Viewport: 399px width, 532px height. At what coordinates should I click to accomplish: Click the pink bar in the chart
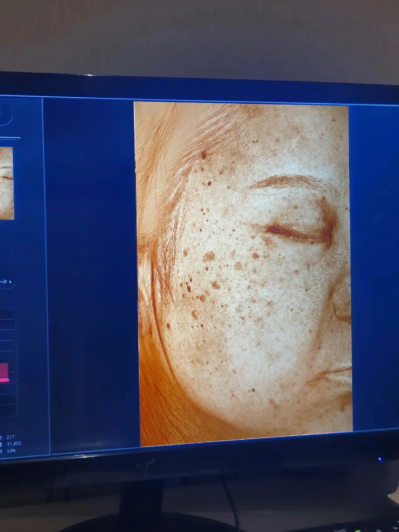coord(4,371)
